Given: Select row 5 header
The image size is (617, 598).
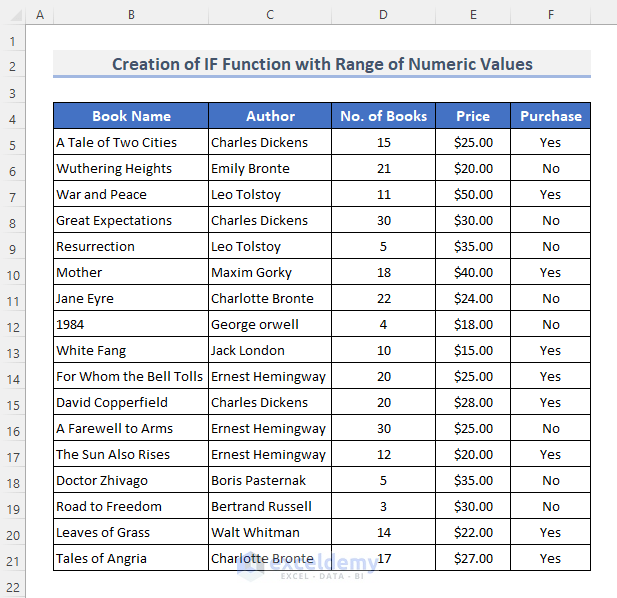Looking at the screenshot, I should coord(12,143).
